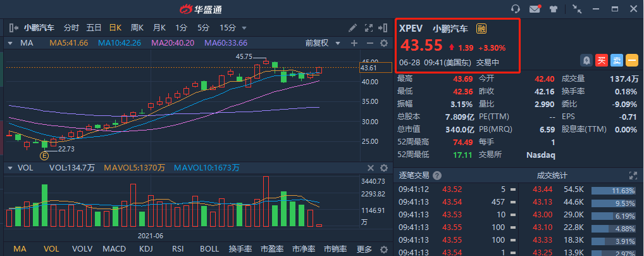The width and height of the screenshot is (644, 256).
Task: Switch to 五日 chart tab
Action: point(94,28)
